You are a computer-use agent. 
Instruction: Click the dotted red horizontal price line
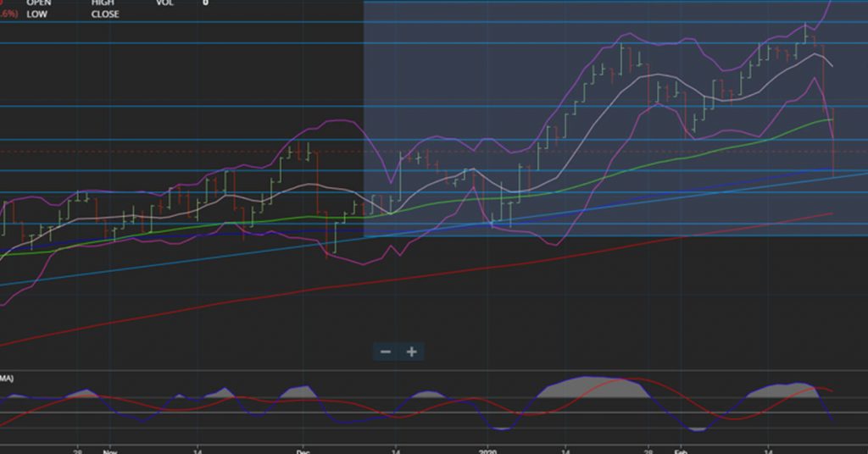tap(170, 152)
